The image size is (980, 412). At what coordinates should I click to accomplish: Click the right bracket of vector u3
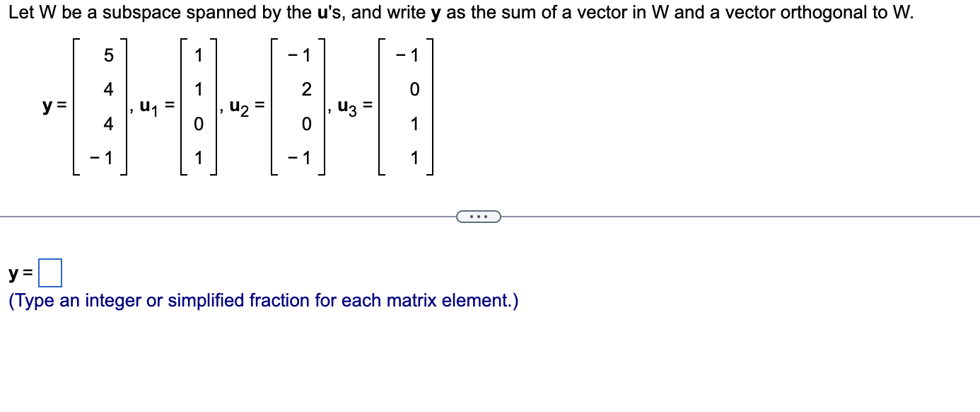point(433,106)
